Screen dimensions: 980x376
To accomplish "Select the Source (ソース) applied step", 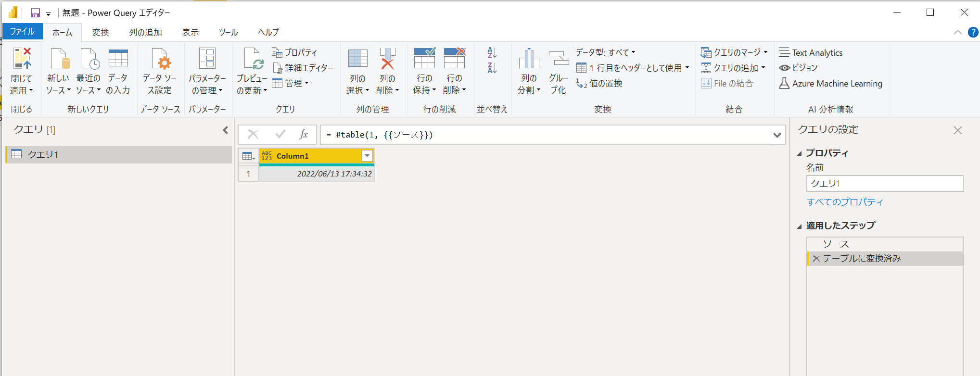I will pyautogui.click(x=836, y=244).
